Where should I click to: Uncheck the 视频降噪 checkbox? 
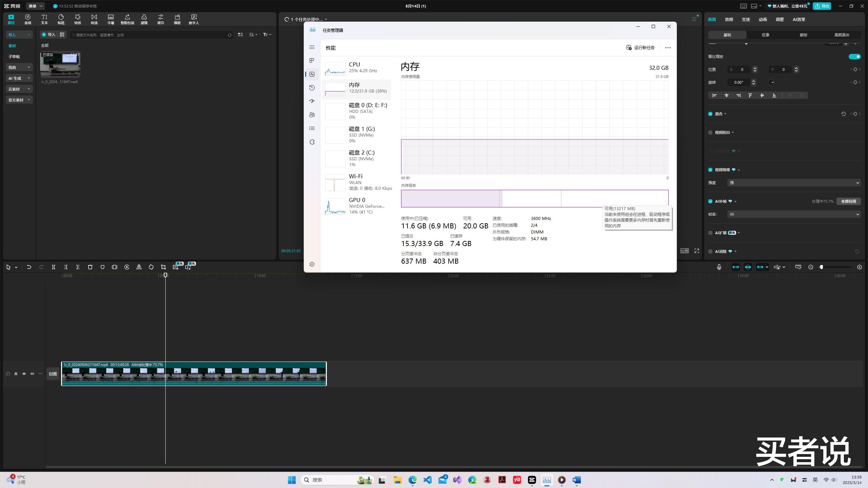[x=710, y=170]
